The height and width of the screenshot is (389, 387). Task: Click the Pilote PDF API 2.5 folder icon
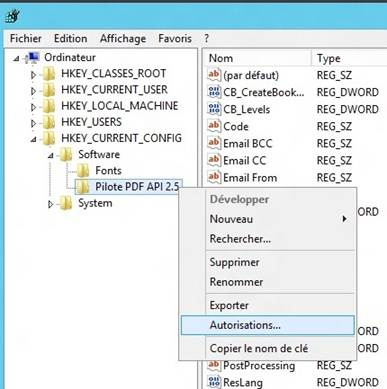click(83, 187)
